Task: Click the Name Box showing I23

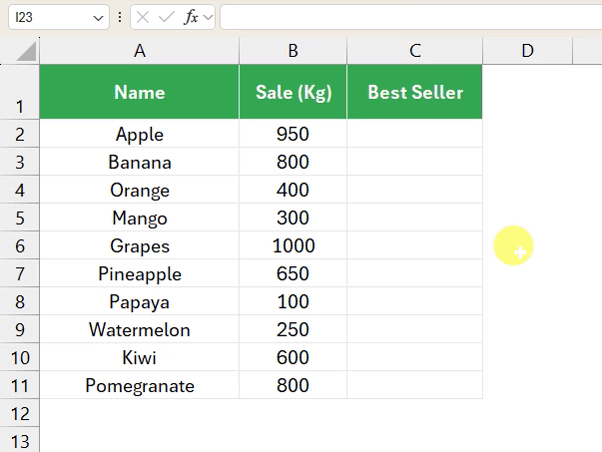Action: pos(59,17)
